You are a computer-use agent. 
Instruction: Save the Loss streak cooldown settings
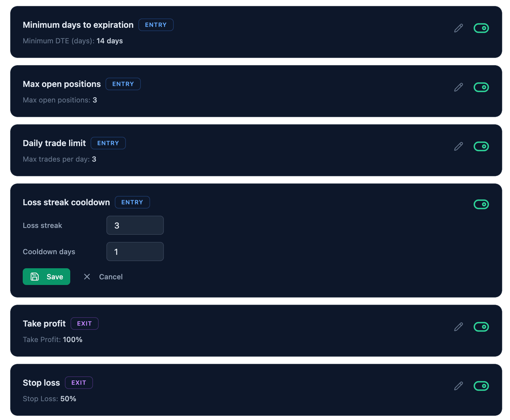46,277
